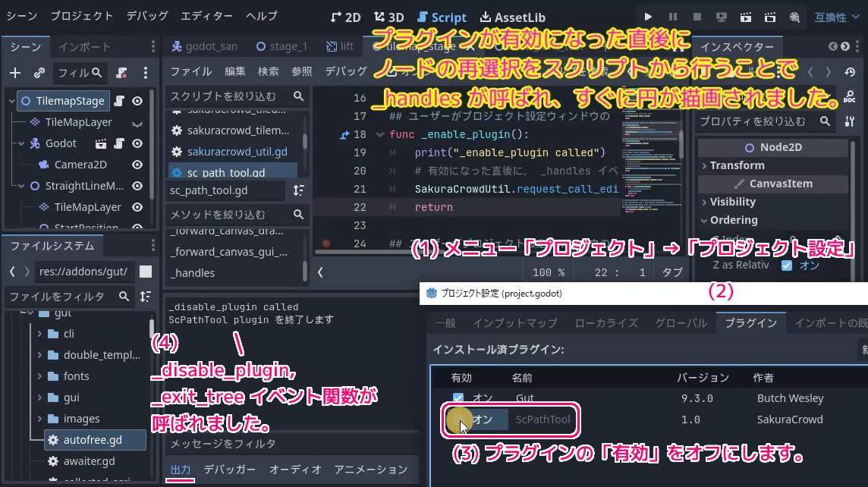Detach script from selected node
The height and width of the screenshot is (487, 868).
point(122,73)
